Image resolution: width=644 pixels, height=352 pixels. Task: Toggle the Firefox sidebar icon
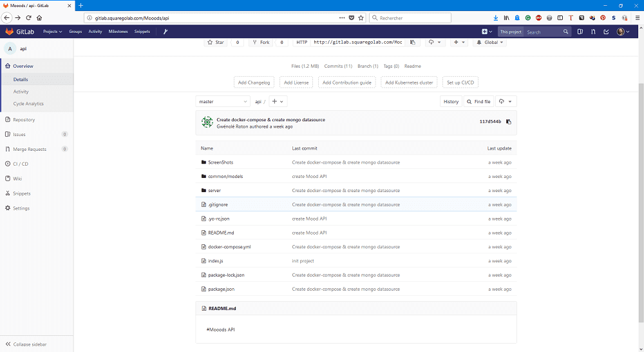[x=560, y=18]
